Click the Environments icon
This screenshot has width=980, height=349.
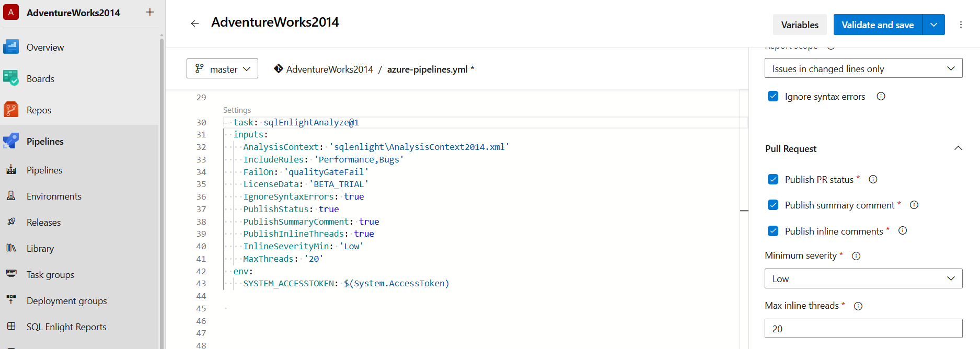coord(11,196)
